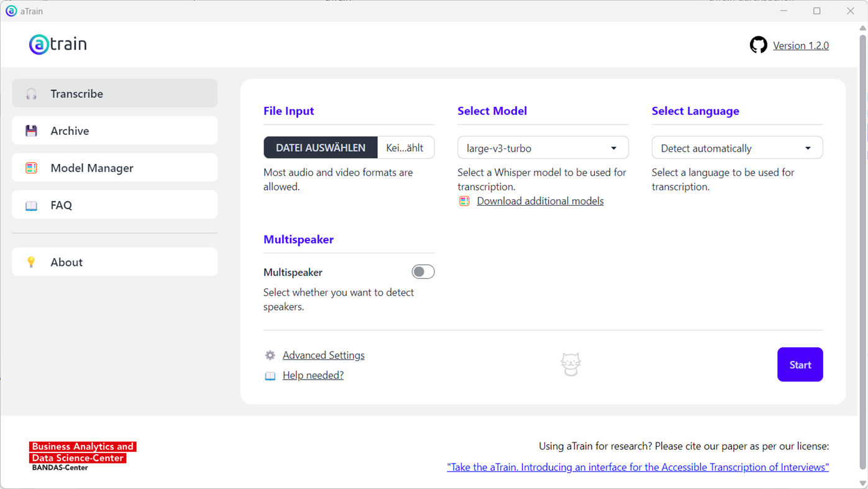This screenshot has height=489, width=868.
Task: Open the Version 1.2.0 link
Action: coord(800,45)
